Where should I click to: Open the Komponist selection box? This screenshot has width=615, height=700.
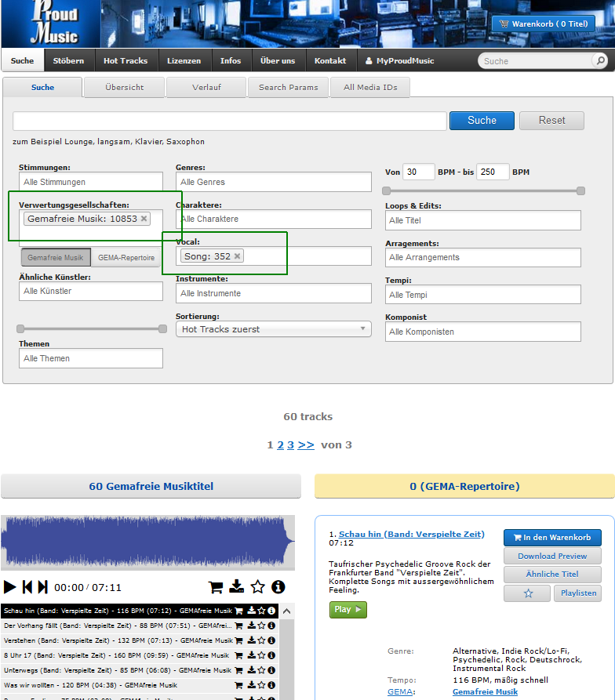(x=482, y=332)
